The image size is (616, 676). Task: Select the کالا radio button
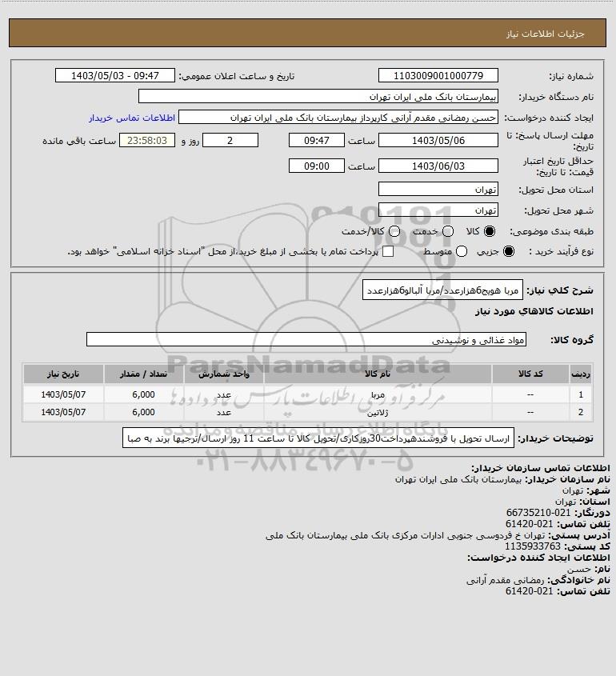(490, 231)
